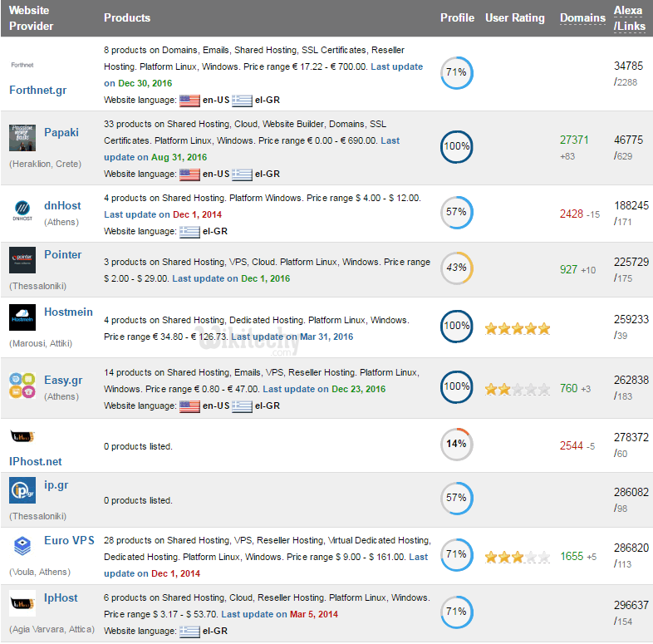This screenshot has width=653, height=644.
Task: Click Papaki's domain count 27371
Action: click(x=574, y=140)
